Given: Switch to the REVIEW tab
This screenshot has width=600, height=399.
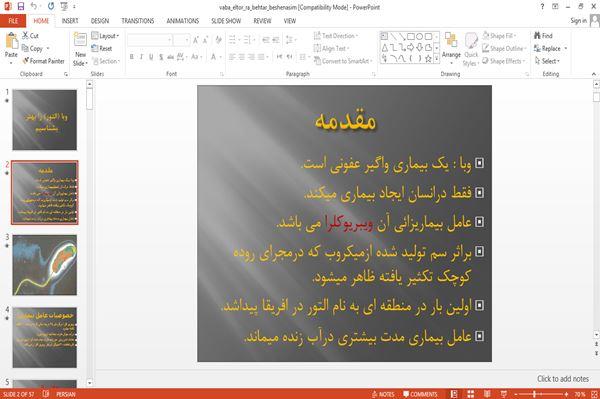Looking at the screenshot, I should [x=262, y=21].
